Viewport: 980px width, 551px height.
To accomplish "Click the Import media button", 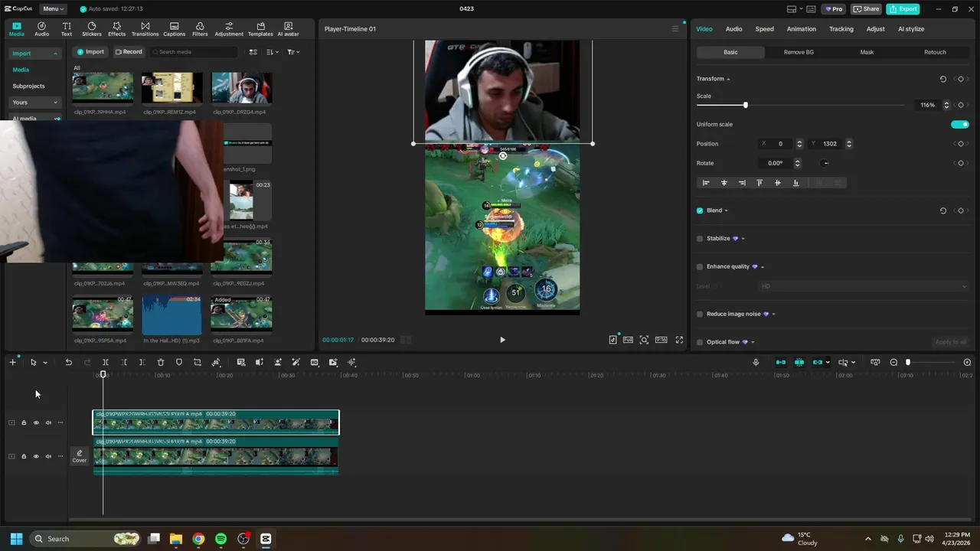I will click(x=90, y=52).
